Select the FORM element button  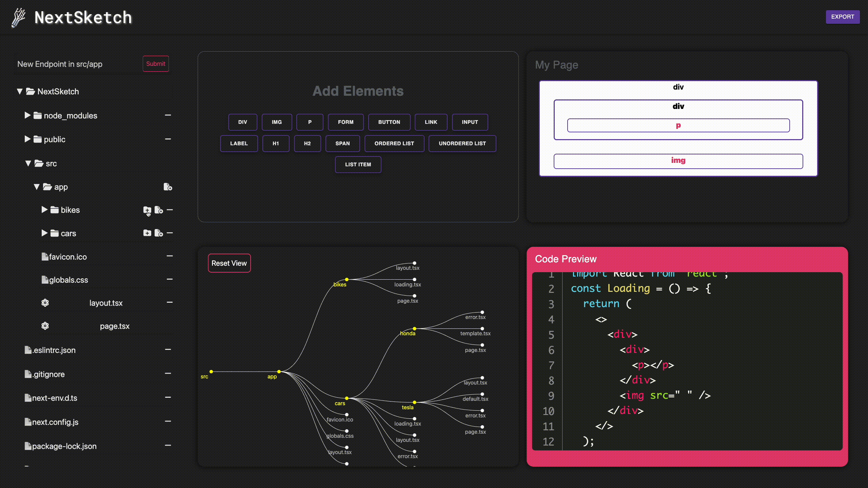pyautogui.click(x=345, y=122)
